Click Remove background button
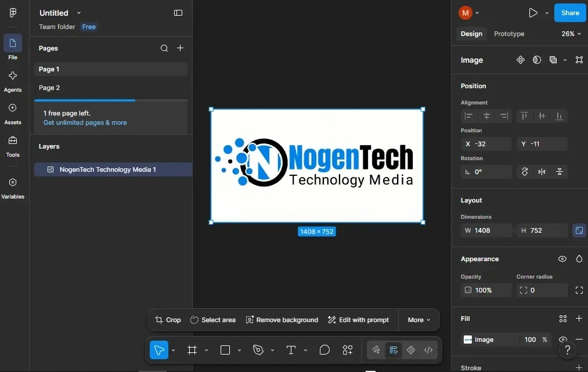Image resolution: width=588 pixels, height=372 pixels. (x=282, y=320)
